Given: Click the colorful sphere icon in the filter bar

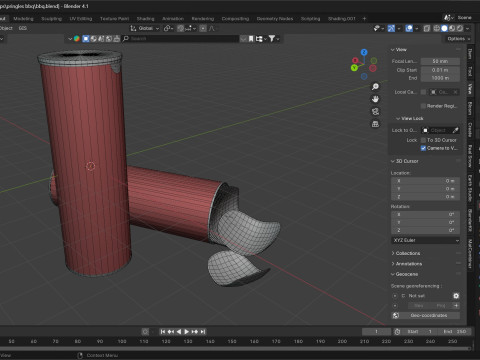Looking at the screenshot, I should 77,39.
